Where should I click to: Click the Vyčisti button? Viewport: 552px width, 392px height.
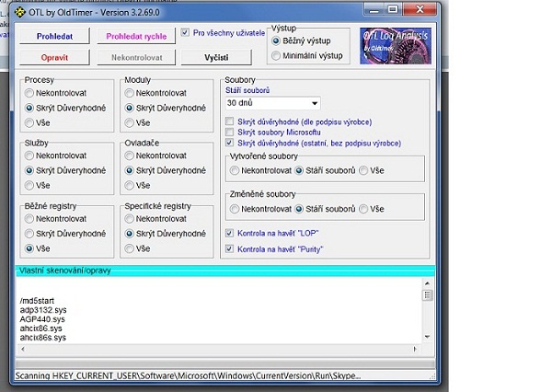[x=216, y=57]
